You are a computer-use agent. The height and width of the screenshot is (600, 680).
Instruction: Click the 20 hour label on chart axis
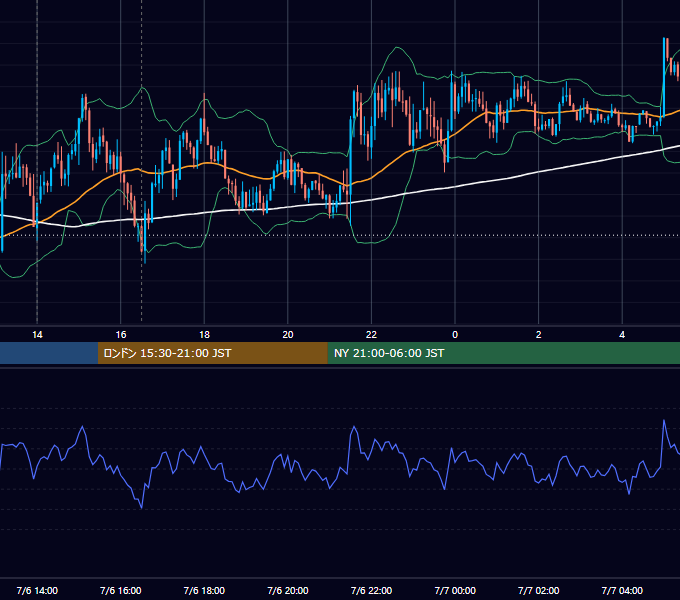click(288, 335)
